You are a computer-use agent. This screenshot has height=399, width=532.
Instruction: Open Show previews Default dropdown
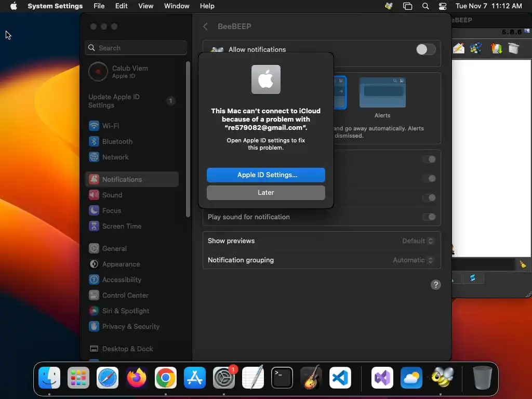click(418, 241)
